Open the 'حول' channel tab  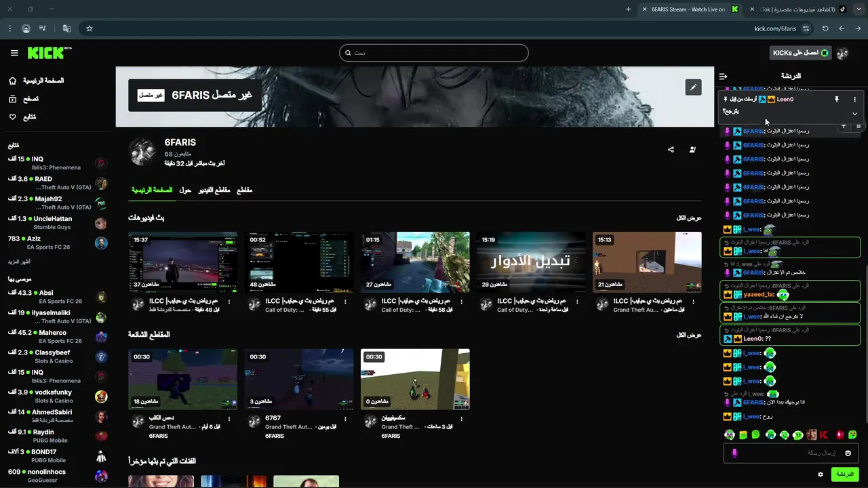(185, 190)
